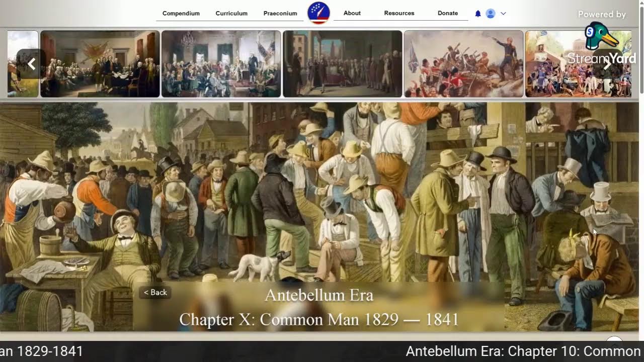Open the Compendium menu item
Screen dimensions: 644x362
181,13
